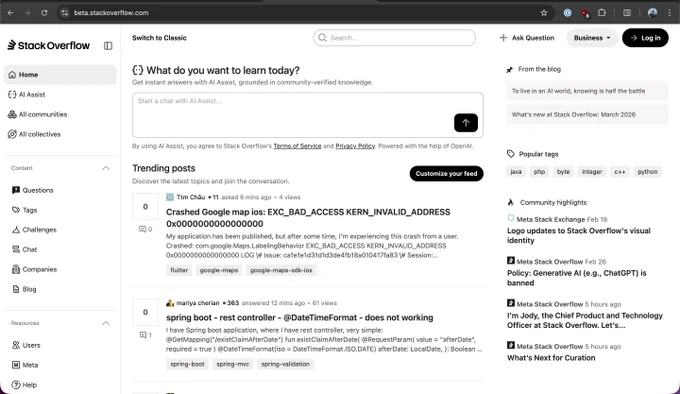Toggle the sidebar collapse icon
Screen dimensions: 680x394
point(108,46)
